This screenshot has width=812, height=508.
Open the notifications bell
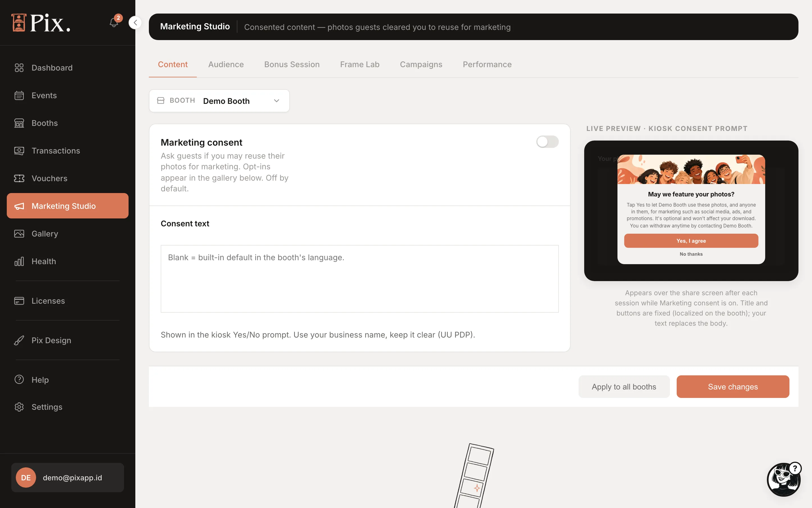[x=114, y=23]
